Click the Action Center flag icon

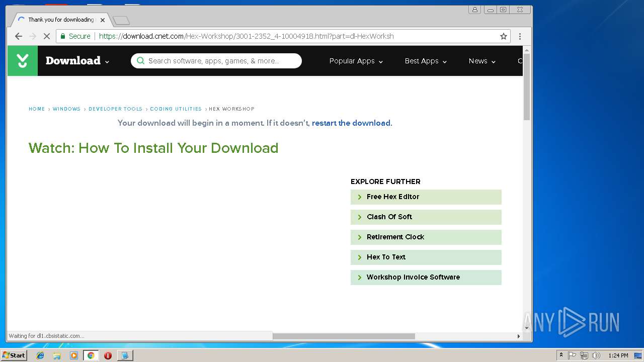[572, 355]
